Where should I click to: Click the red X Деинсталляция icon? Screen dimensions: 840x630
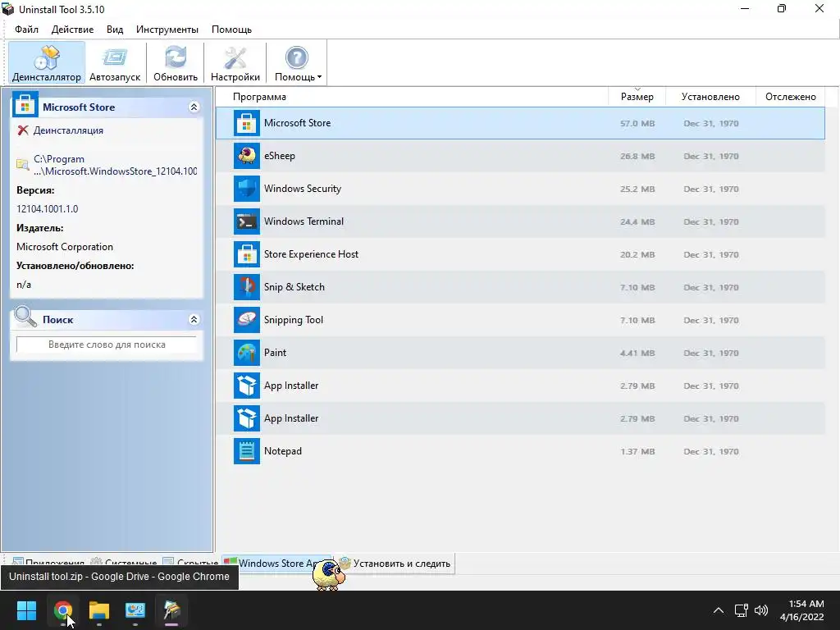pos(22,130)
